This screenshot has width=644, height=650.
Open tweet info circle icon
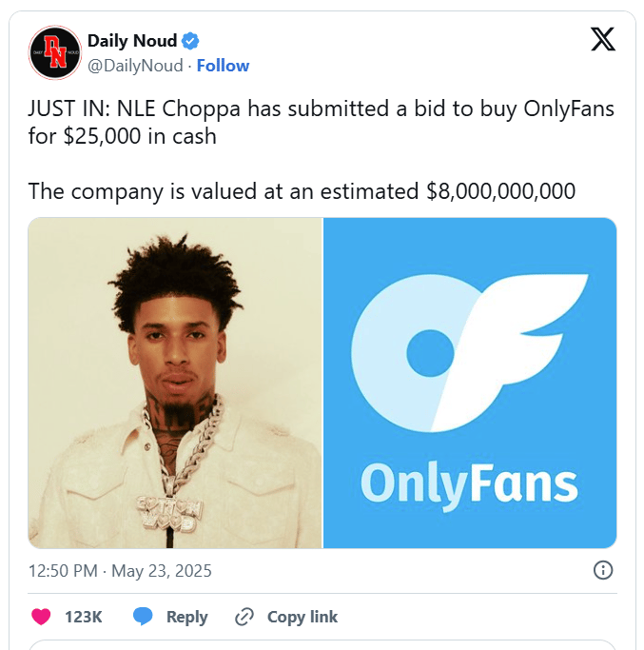coord(602,570)
